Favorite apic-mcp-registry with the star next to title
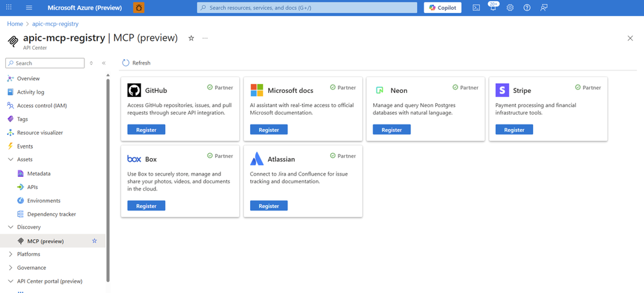This screenshot has width=644, height=293. point(191,38)
